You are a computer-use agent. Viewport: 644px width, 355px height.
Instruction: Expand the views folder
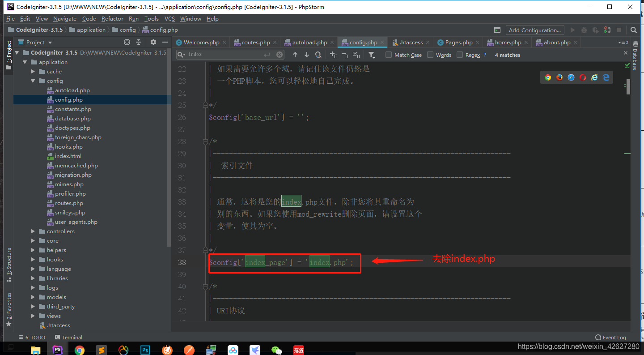[33, 316]
